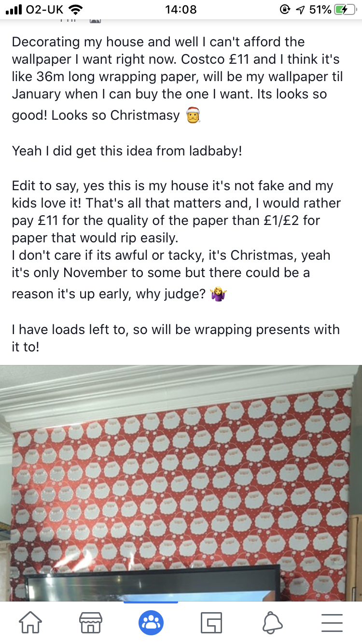Tap the Gaming icon in navigation bar
The image size is (362, 644).
point(211,623)
